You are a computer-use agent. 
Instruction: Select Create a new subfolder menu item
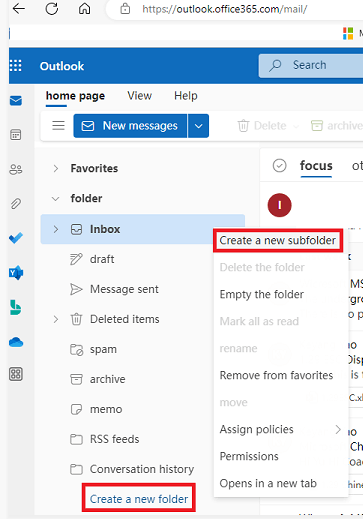click(278, 240)
